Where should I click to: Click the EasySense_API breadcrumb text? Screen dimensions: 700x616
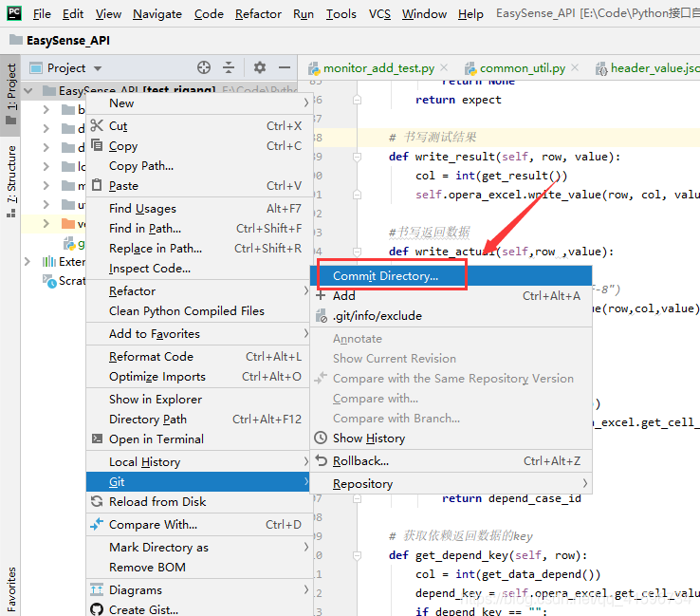coord(68,40)
